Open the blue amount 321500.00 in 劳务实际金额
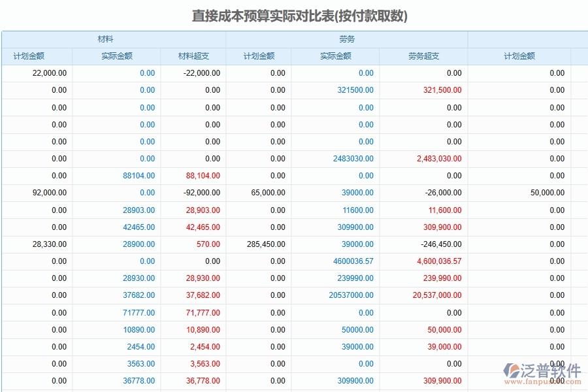The width and height of the screenshot is (588, 392). [356, 90]
